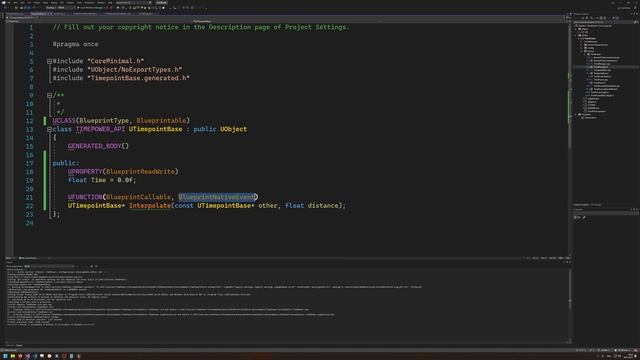Screen dimensions: 640x360
Task: Click 'BlueprintReadWrite' on line 18
Action: (140, 172)
